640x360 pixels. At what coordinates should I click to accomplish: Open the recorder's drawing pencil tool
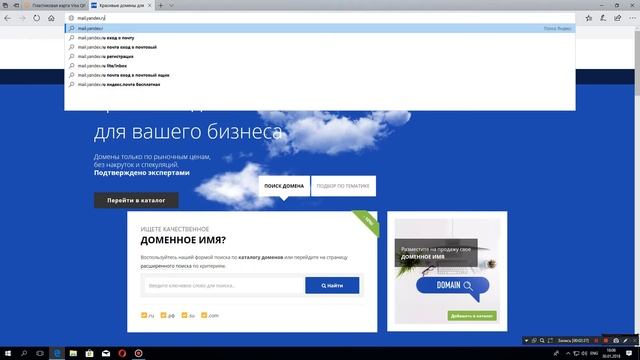[x=625, y=340]
